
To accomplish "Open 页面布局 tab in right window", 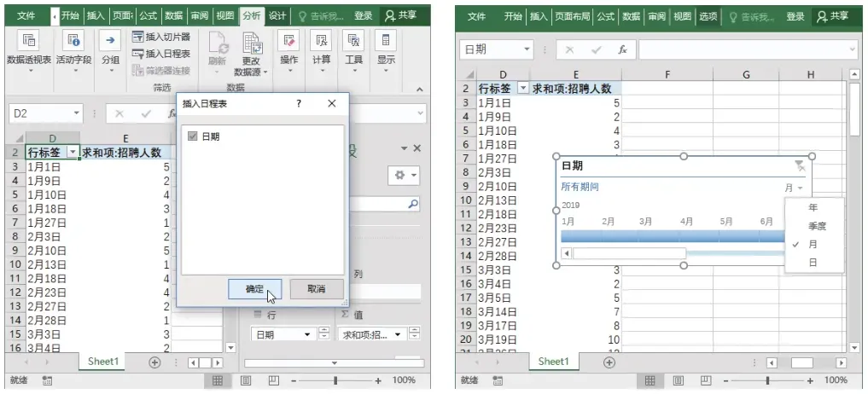I will pyautogui.click(x=571, y=16).
